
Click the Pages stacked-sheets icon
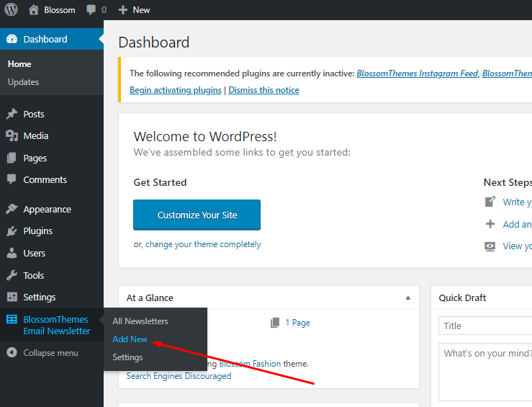coord(12,158)
